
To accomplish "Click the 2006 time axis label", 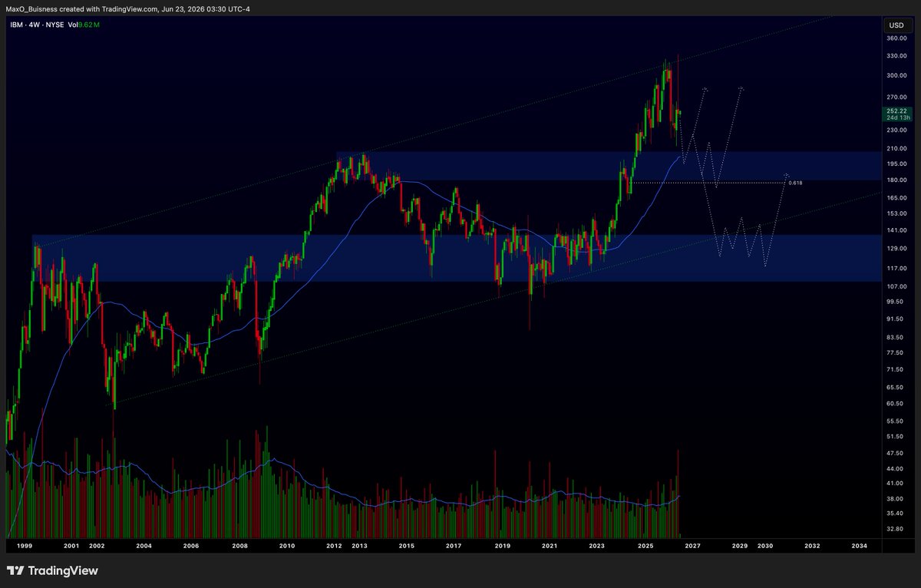I will 191,546.
